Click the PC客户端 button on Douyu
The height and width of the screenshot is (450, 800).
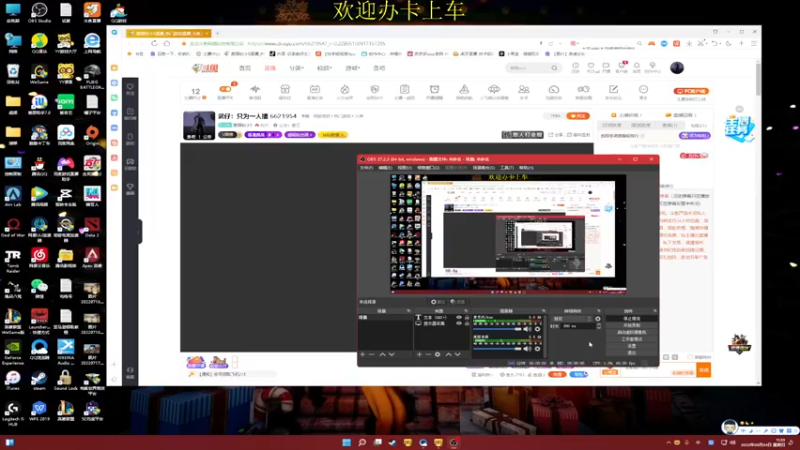(691, 91)
